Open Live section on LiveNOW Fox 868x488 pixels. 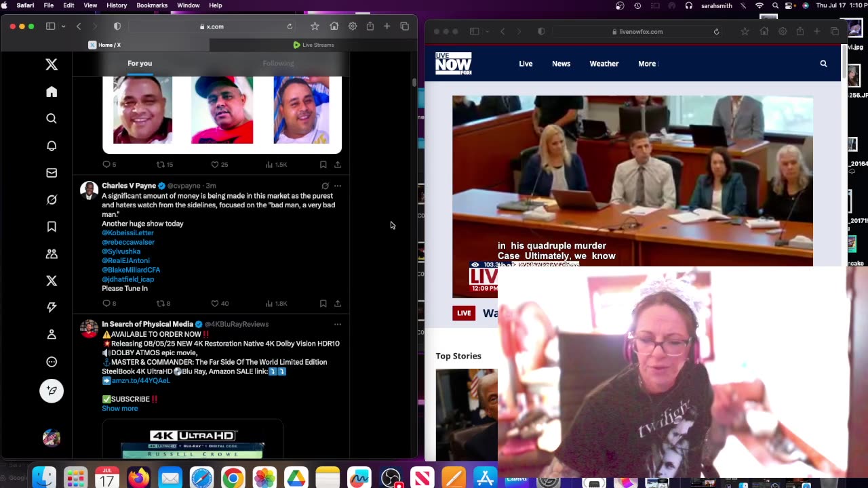point(526,64)
